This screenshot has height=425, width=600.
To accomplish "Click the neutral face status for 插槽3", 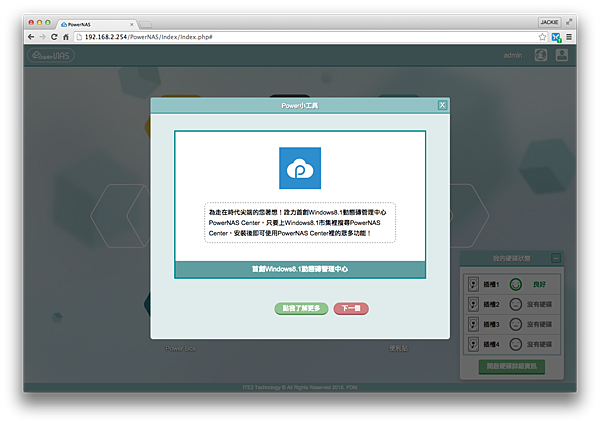I will coord(515,324).
